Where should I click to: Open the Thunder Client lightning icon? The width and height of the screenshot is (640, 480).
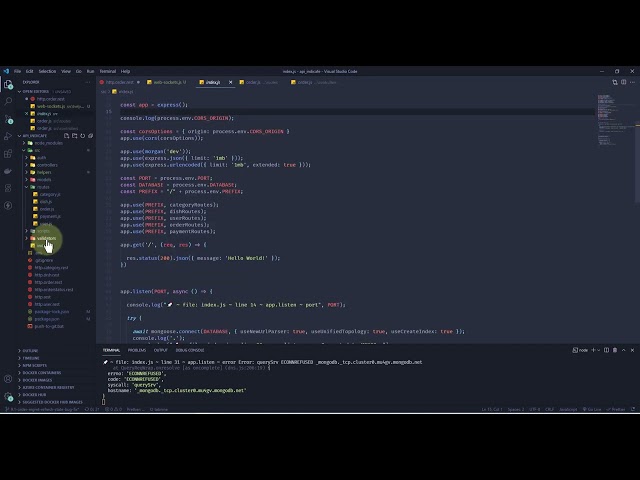(x=8, y=205)
